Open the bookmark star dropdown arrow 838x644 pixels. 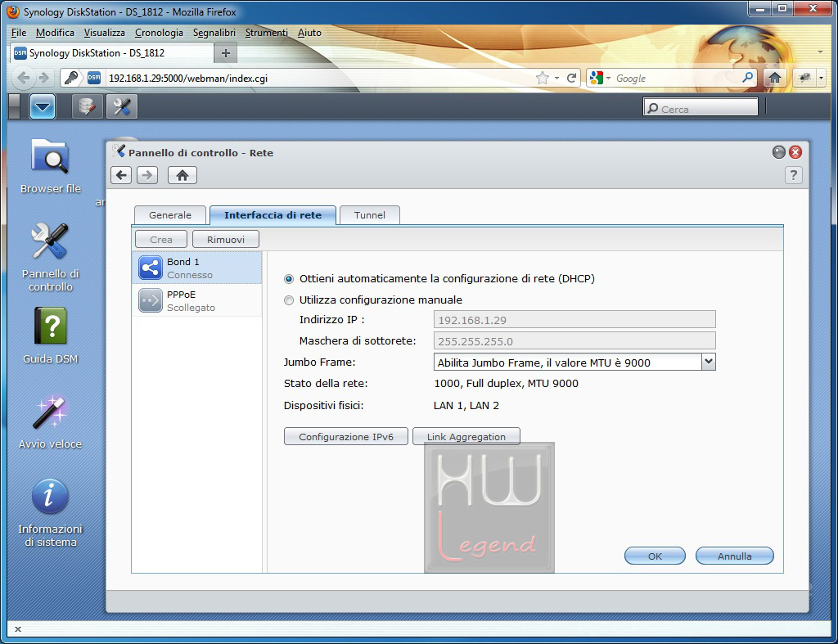click(x=556, y=78)
